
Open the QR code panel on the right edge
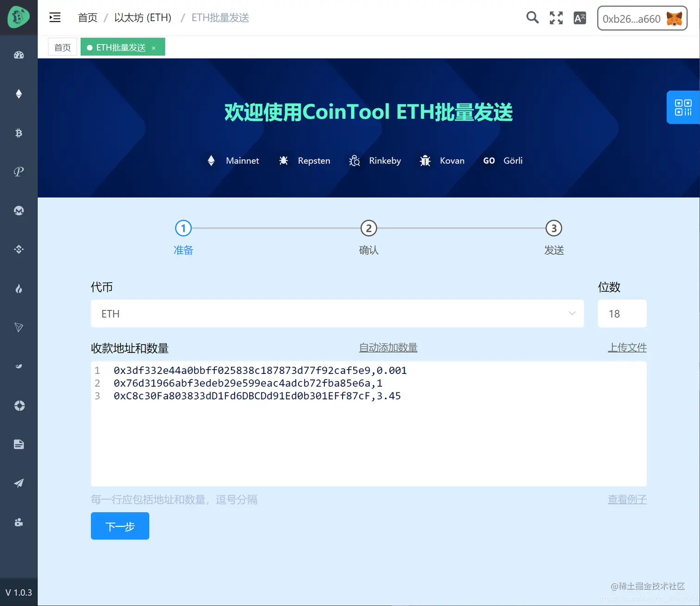[682, 107]
